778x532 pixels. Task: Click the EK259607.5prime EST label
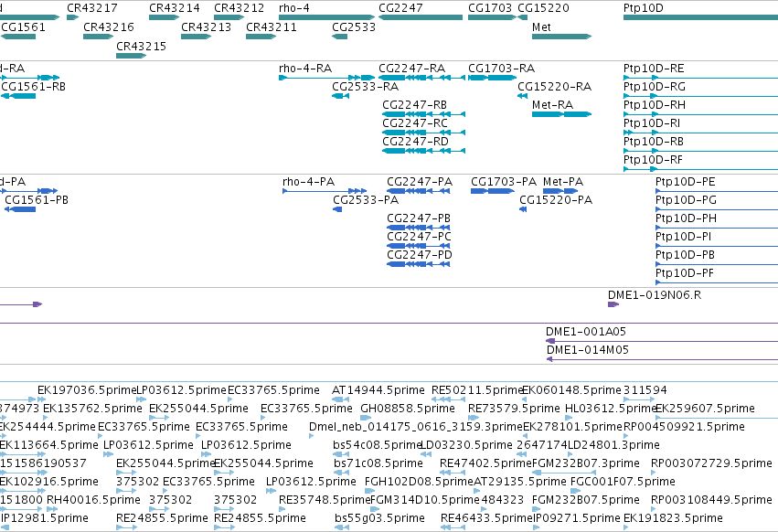pos(705,409)
